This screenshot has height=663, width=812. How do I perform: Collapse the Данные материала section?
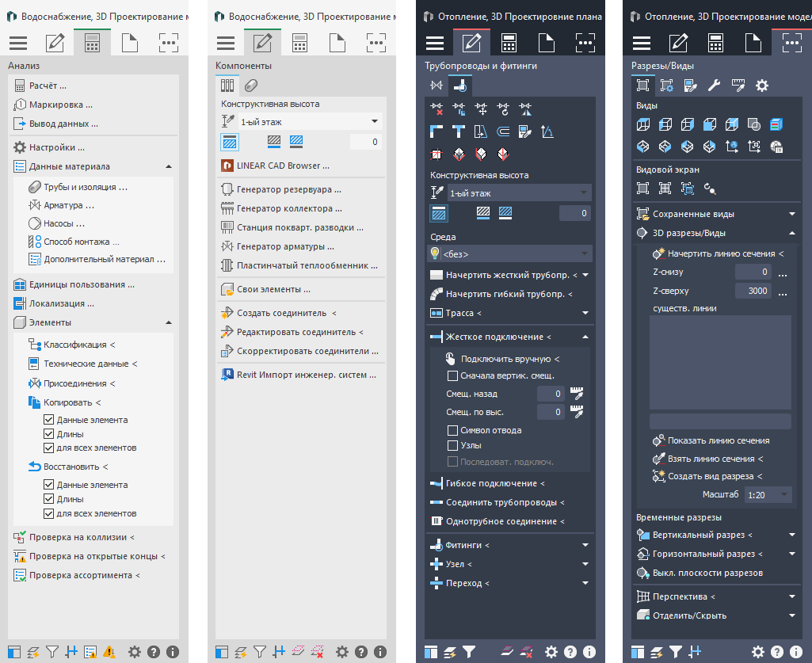tap(168, 166)
